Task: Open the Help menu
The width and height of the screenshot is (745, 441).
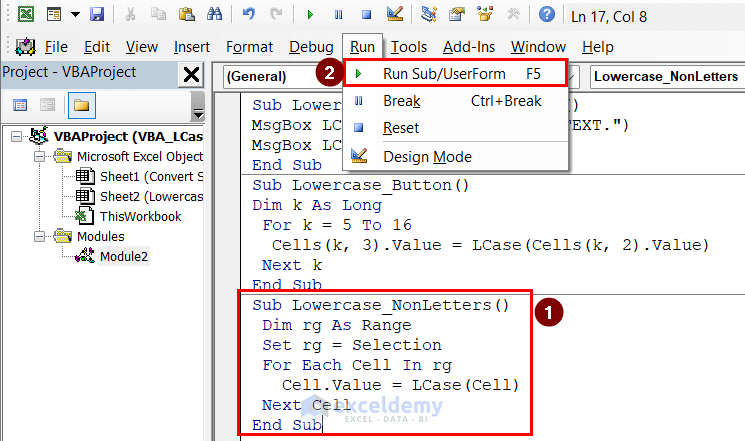Action: [x=598, y=47]
